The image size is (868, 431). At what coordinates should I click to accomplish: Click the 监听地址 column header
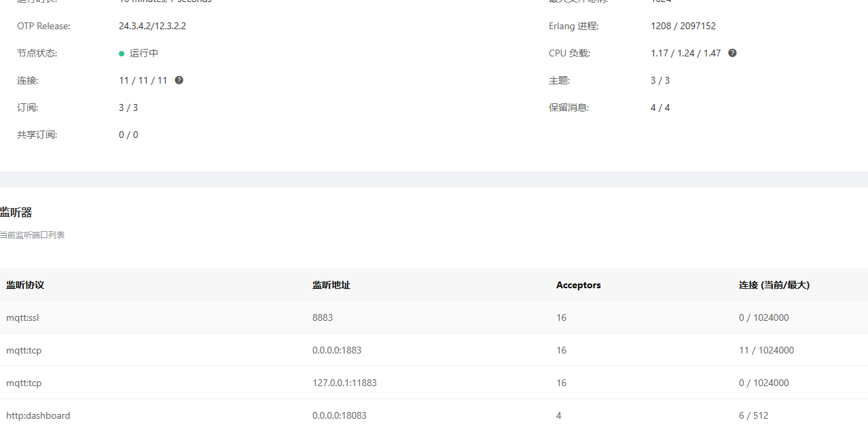click(x=331, y=285)
